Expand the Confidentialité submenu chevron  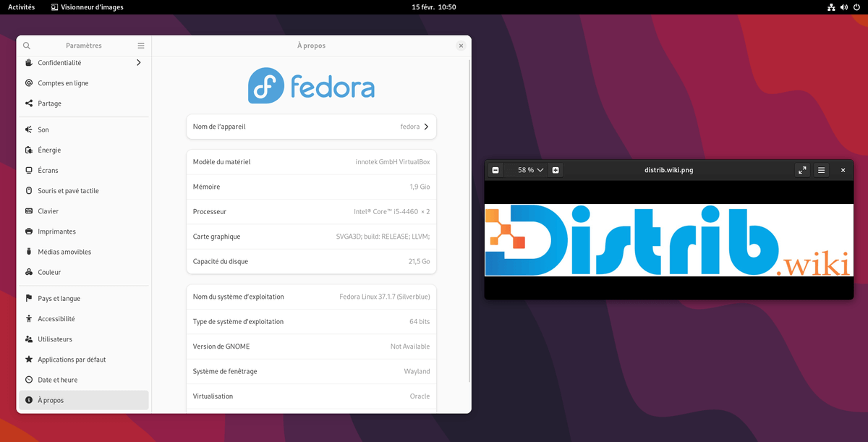139,63
